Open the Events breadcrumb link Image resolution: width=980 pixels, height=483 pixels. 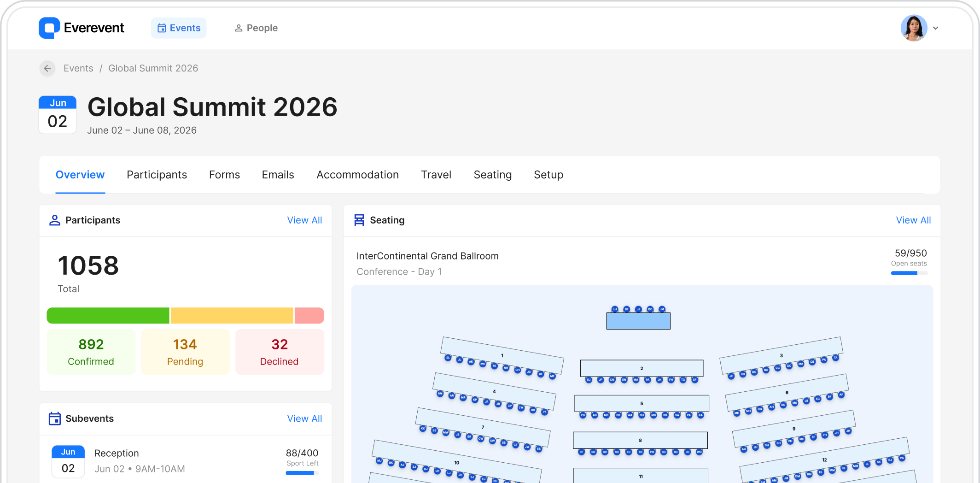tap(78, 68)
